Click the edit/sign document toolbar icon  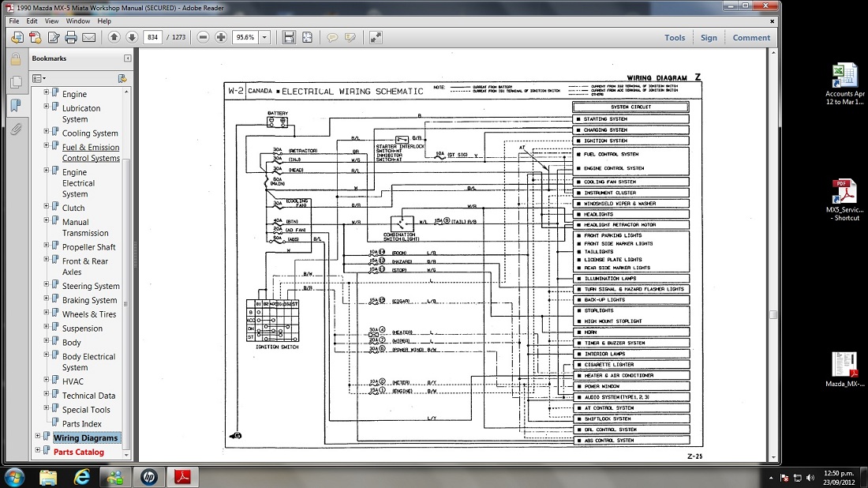click(53, 37)
